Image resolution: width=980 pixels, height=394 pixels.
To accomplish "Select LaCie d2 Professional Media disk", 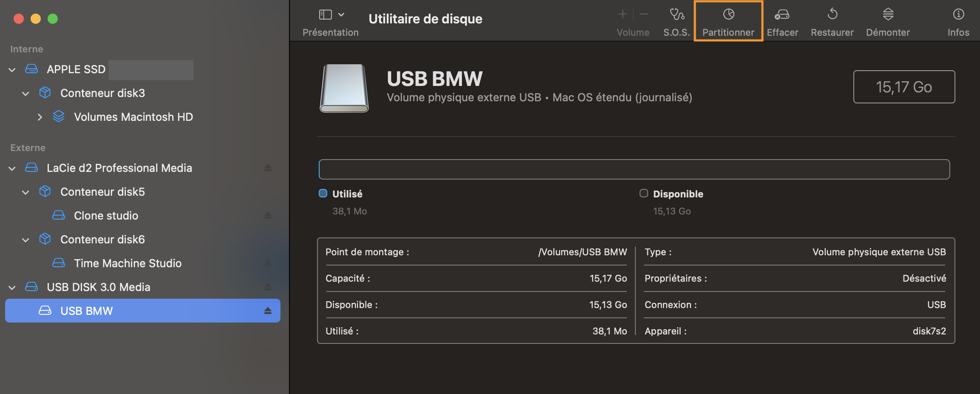I will coord(143,168).
